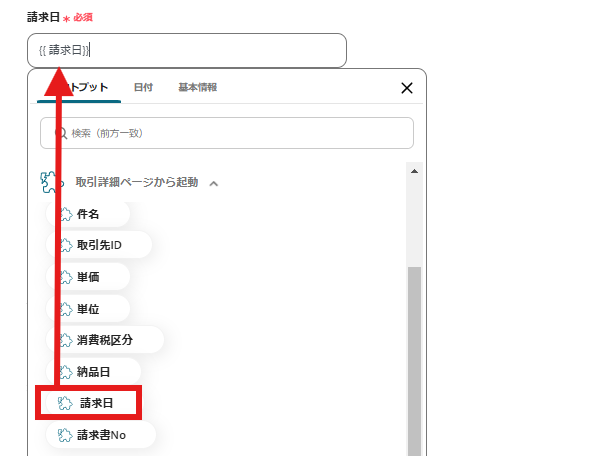Select the 請求書No output chip
This screenshot has height=456, width=601.
click(101, 435)
